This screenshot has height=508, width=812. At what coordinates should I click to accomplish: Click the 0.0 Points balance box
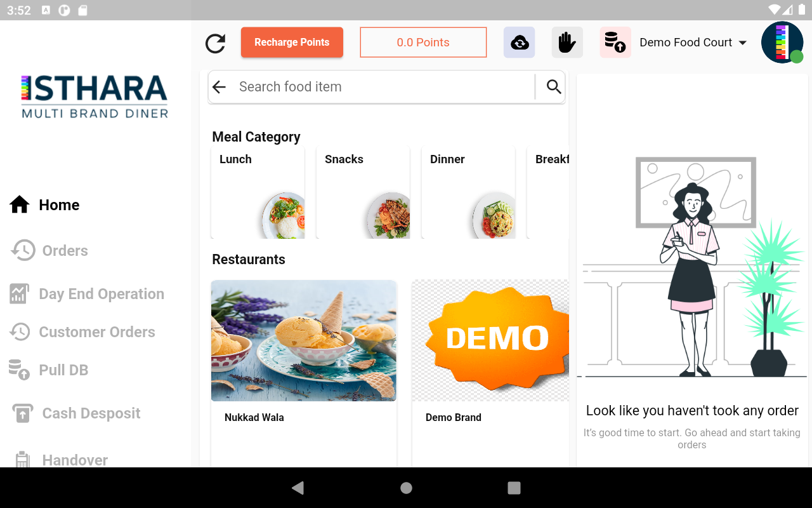[423, 43]
